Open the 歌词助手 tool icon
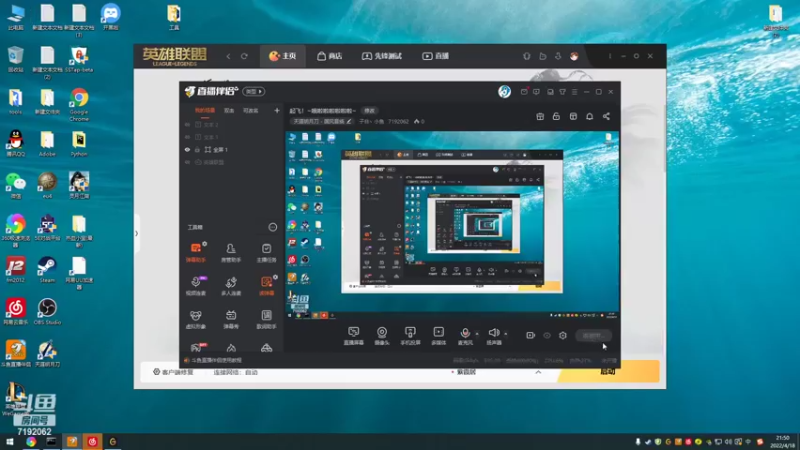 coord(266,319)
